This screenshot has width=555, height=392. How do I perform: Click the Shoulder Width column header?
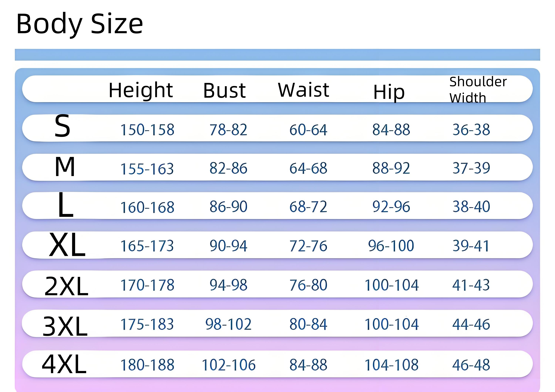click(x=478, y=90)
